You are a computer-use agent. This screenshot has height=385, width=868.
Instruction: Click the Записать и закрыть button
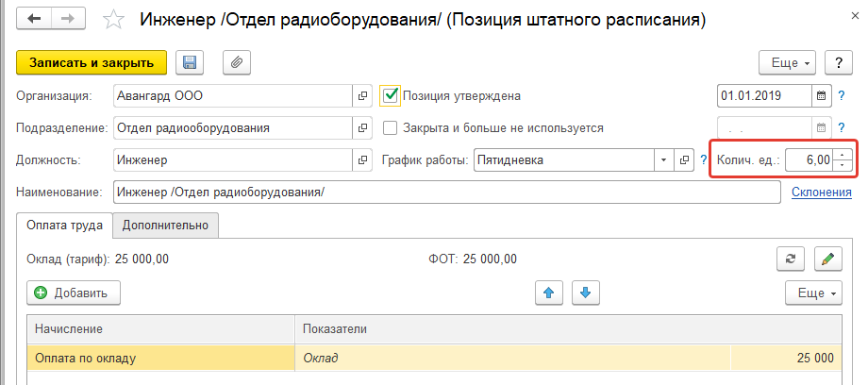click(92, 62)
